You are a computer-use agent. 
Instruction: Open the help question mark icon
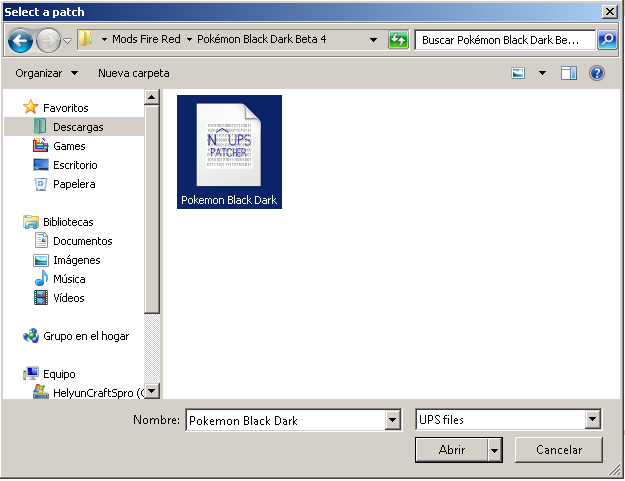coord(597,73)
